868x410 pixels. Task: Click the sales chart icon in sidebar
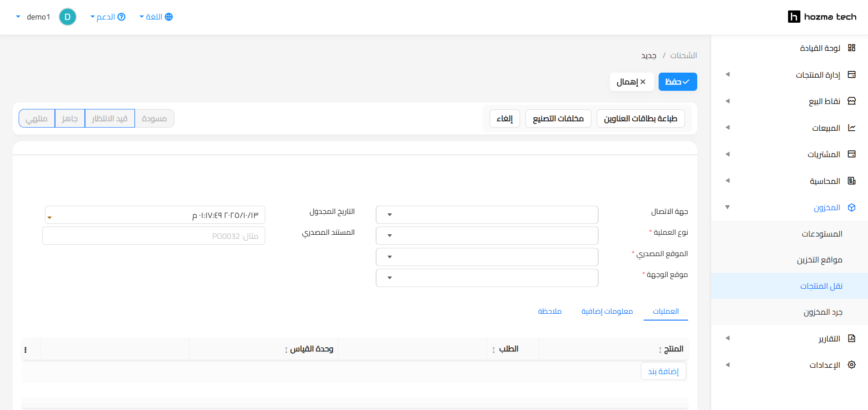point(852,128)
